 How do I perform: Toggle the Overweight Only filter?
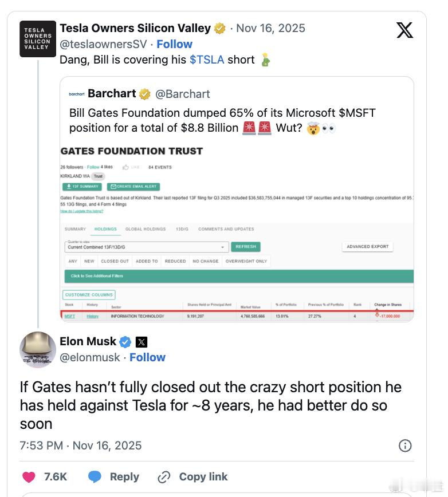246,261
